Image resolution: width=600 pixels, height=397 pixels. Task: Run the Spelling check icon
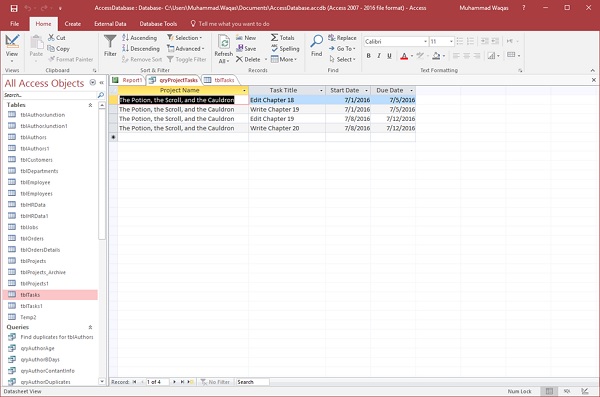tap(274, 48)
